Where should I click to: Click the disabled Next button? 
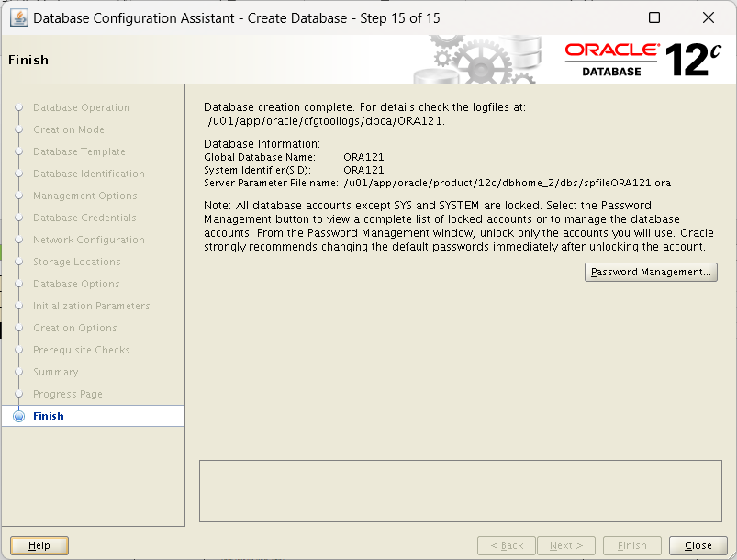[566, 545]
